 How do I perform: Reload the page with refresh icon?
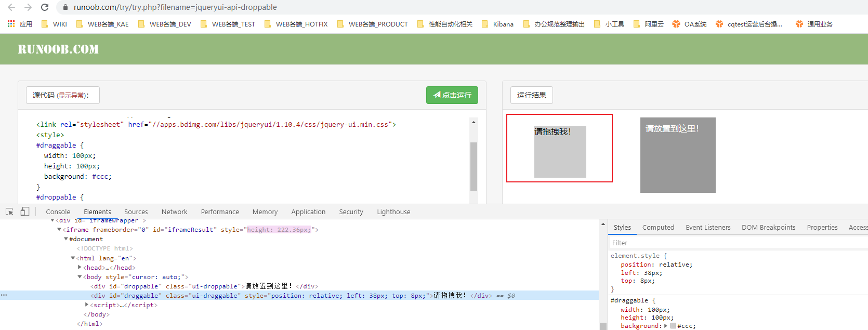click(x=45, y=7)
